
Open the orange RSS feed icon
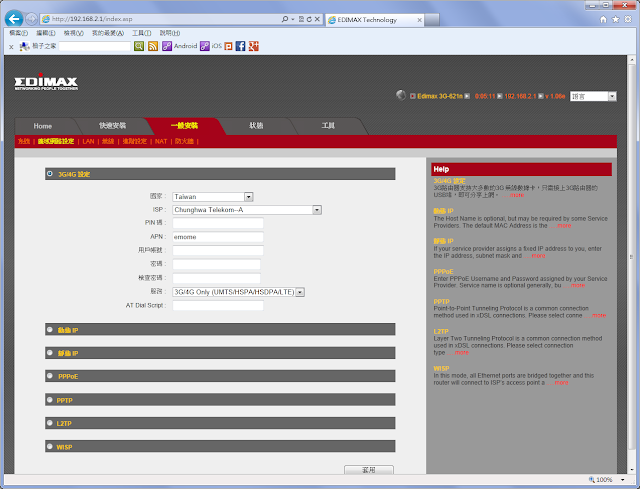[x=153, y=46]
